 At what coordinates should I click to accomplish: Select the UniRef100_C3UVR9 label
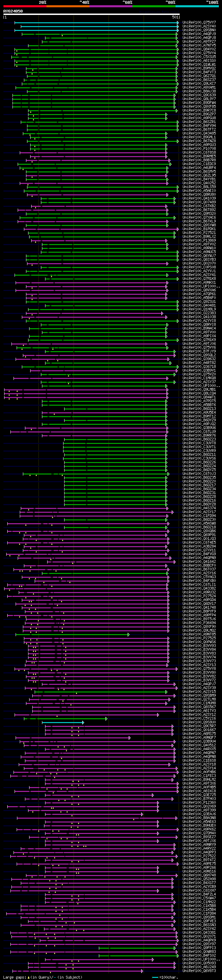point(199,451)
